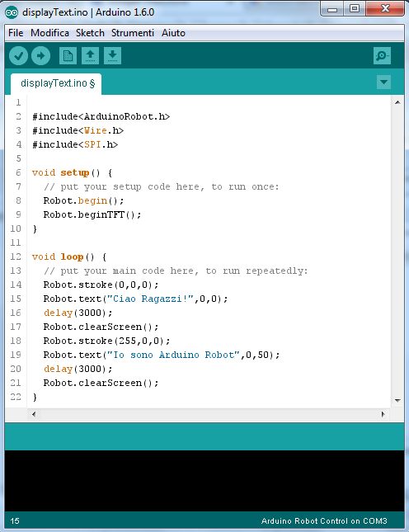Click the board status Arduino Robot Control on COM3

(x=324, y=521)
